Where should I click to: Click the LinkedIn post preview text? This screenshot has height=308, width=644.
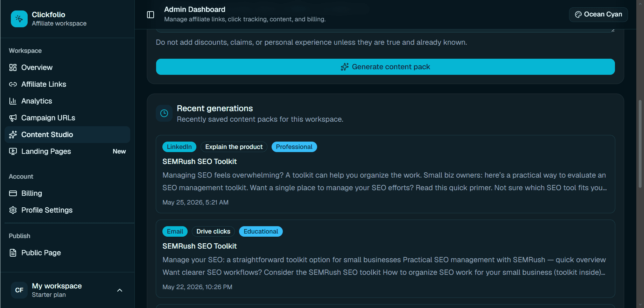(384, 181)
